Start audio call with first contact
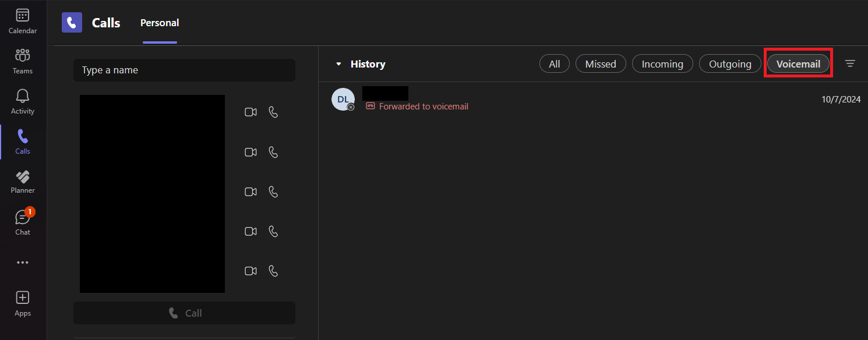Screen dimensions: 868x340 [x=273, y=112]
